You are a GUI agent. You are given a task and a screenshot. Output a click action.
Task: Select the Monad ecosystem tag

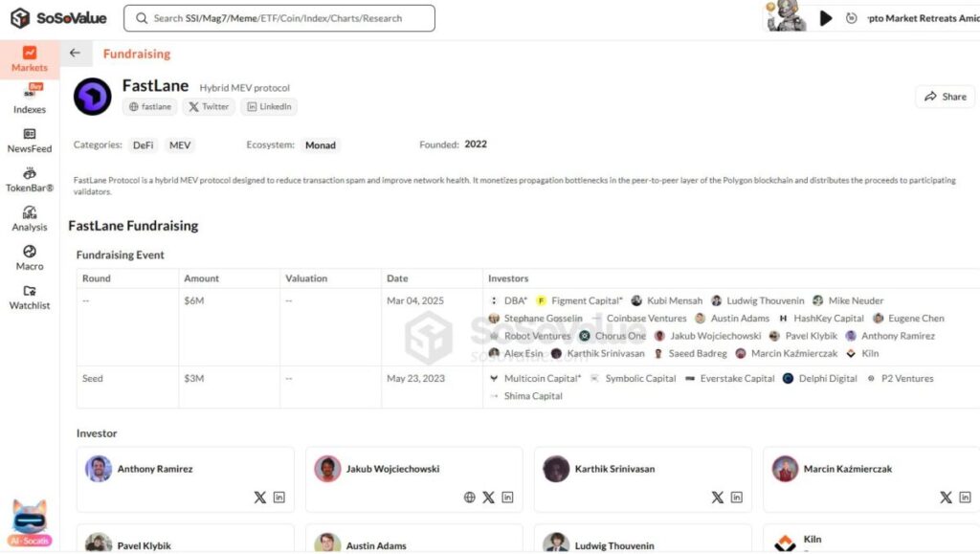pyautogui.click(x=321, y=144)
